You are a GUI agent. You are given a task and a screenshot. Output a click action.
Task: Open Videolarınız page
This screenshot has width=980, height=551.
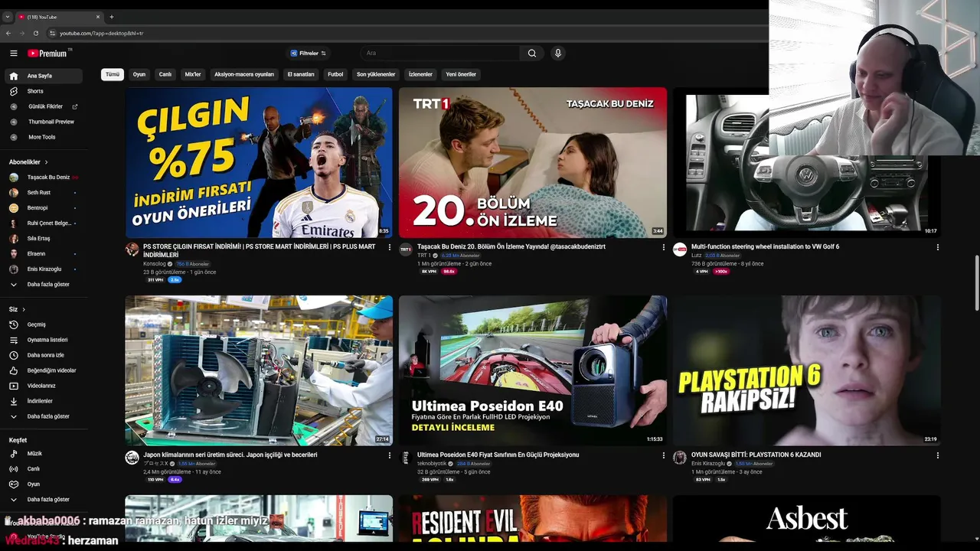44,386
